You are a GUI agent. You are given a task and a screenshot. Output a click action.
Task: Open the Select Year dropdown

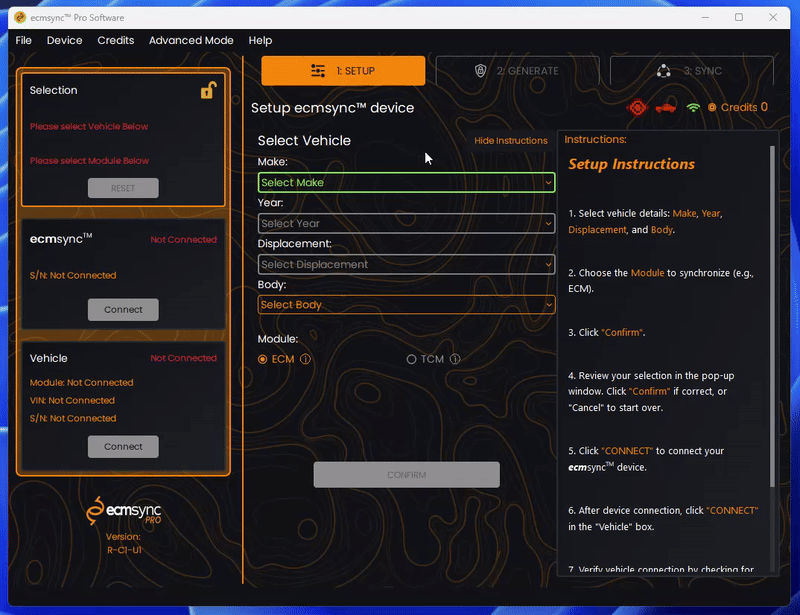tap(406, 223)
